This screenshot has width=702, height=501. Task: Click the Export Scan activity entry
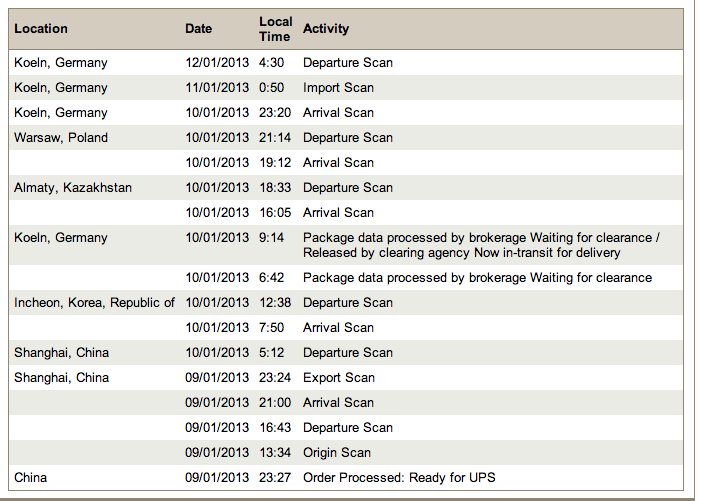click(x=339, y=378)
